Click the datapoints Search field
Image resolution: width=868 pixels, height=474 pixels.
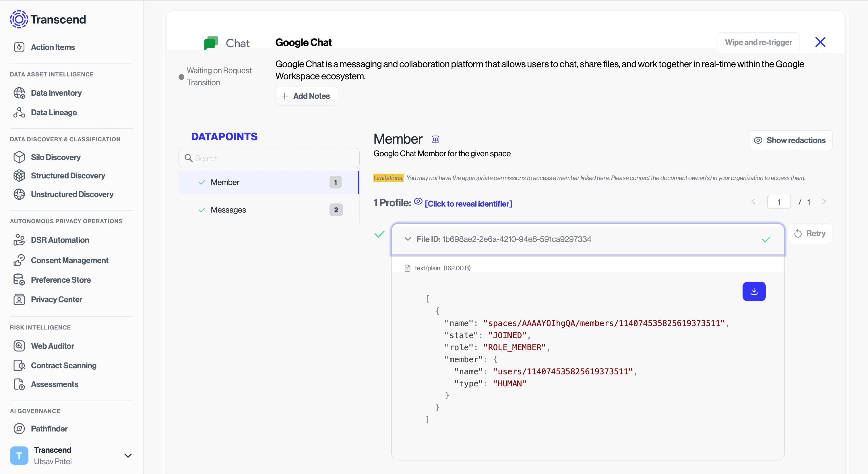(x=269, y=158)
